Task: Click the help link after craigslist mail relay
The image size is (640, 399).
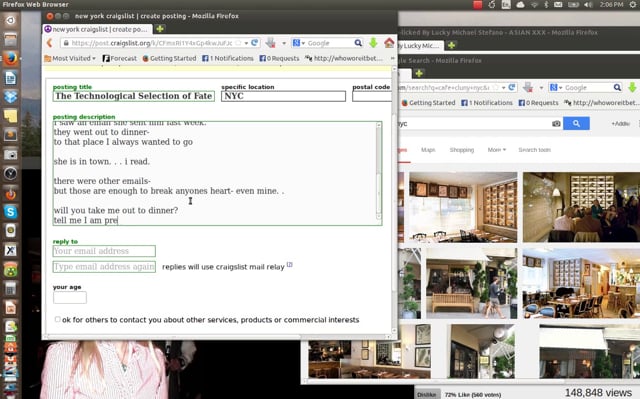Action: click(x=289, y=264)
